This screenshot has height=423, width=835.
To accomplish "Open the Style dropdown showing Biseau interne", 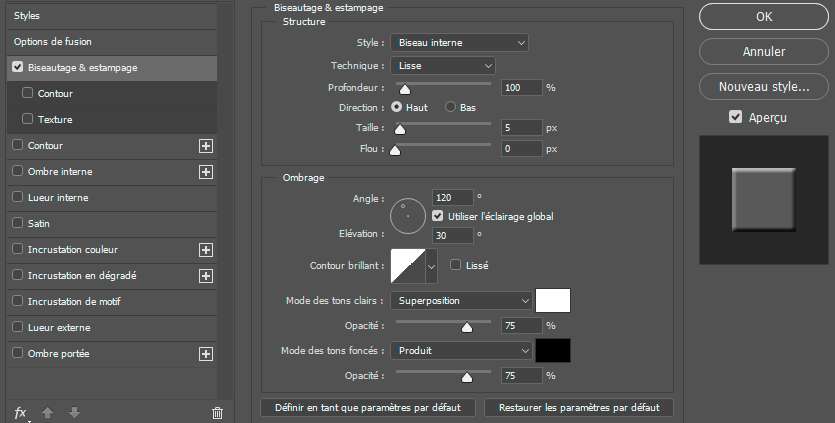I will [459, 43].
